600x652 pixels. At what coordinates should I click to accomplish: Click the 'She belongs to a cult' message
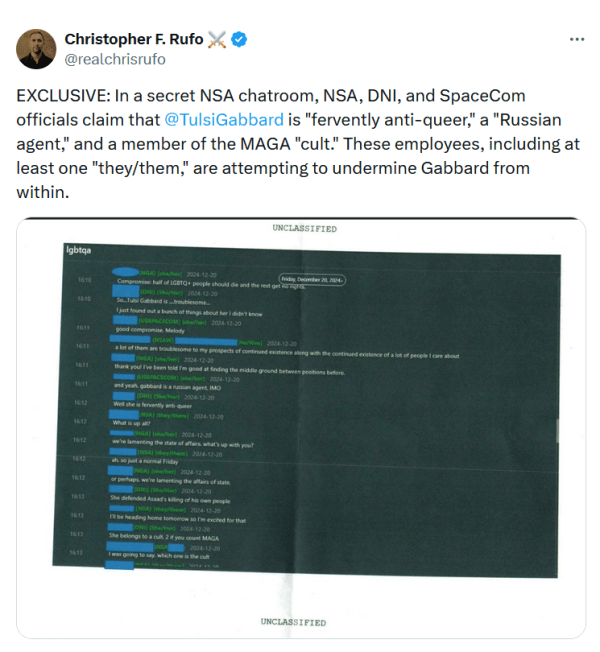point(164,537)
